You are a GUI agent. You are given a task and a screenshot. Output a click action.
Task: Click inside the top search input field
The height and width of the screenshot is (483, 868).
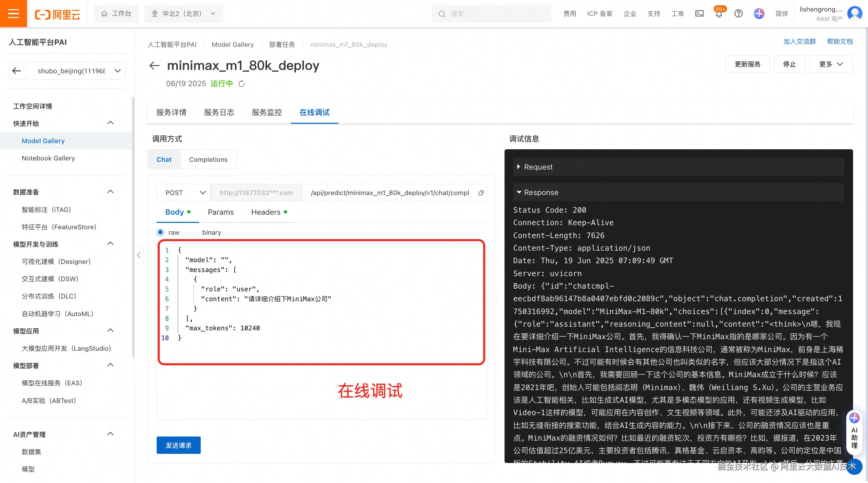click(492, 14)
